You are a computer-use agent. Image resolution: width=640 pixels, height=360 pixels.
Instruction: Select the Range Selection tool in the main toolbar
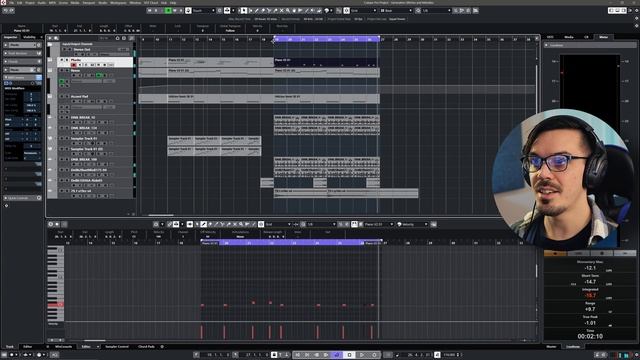251,11
